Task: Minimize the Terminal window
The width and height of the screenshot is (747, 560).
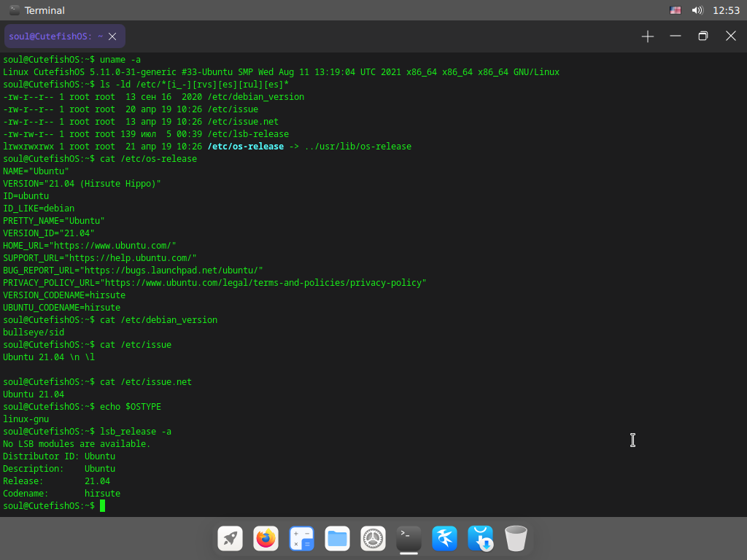Action: click(675, 36)
